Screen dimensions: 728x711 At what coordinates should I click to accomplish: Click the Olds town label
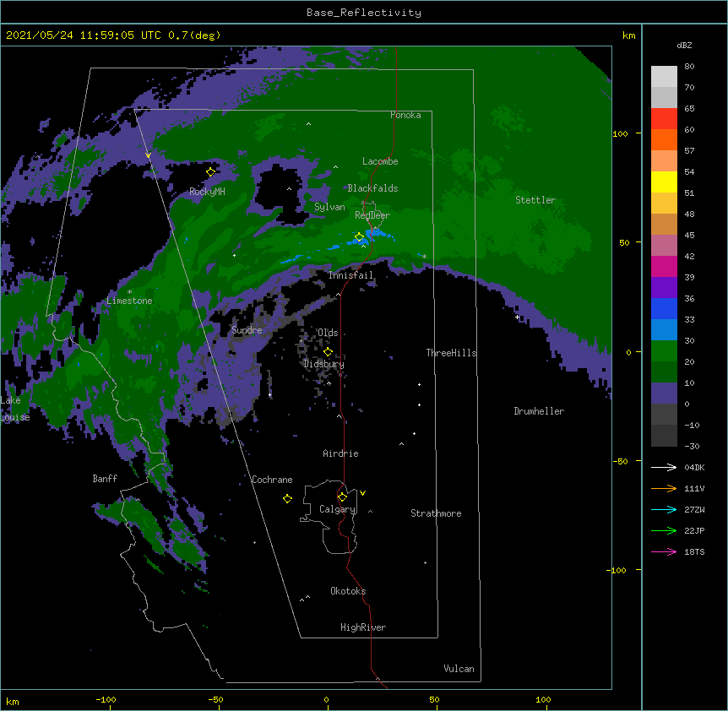328,333
